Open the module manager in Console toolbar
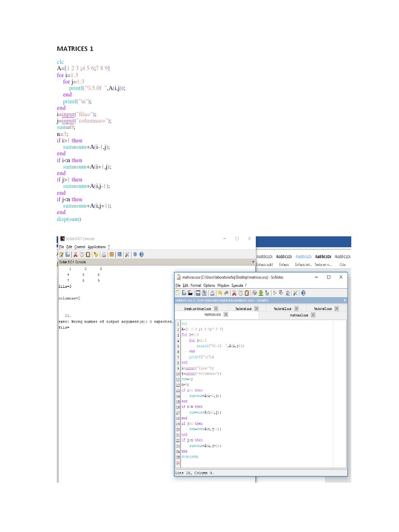Image resolution: width=399 pixels, height=532 pixels. click(112, 255)
